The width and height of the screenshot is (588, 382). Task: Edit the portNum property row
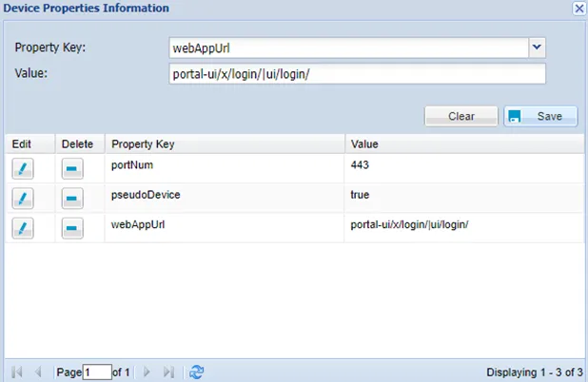click(x=23, y=168)
